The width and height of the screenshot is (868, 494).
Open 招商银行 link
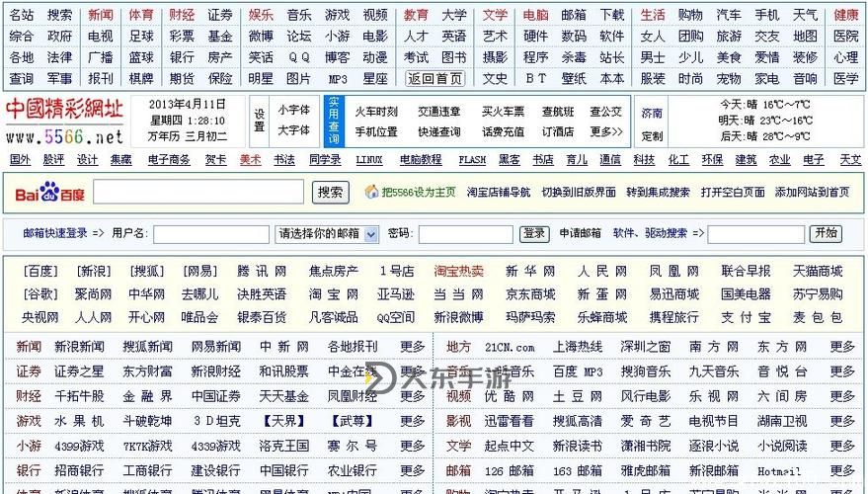click(79, 470)
